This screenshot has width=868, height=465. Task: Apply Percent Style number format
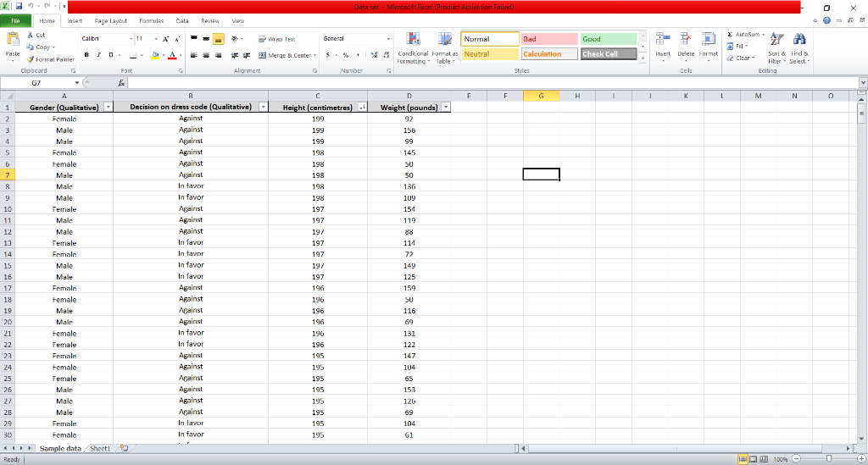pos(346,55)
